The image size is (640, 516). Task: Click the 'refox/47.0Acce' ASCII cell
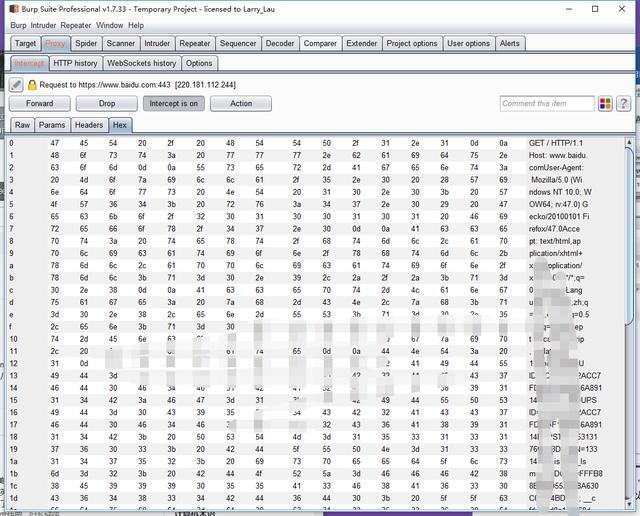pos(554,229)
